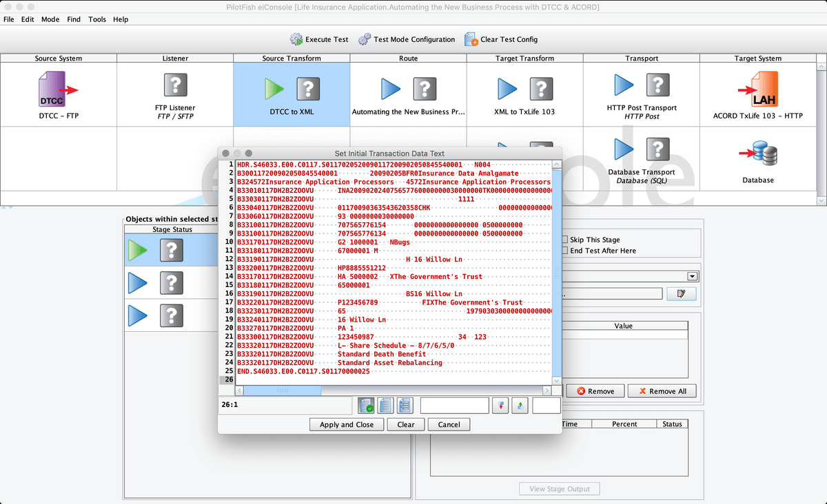This screenshot has width=827, height=504.
Task: Click question-mark icon in the Route cell
Action: pyautogui.click(x=425, y=89)
